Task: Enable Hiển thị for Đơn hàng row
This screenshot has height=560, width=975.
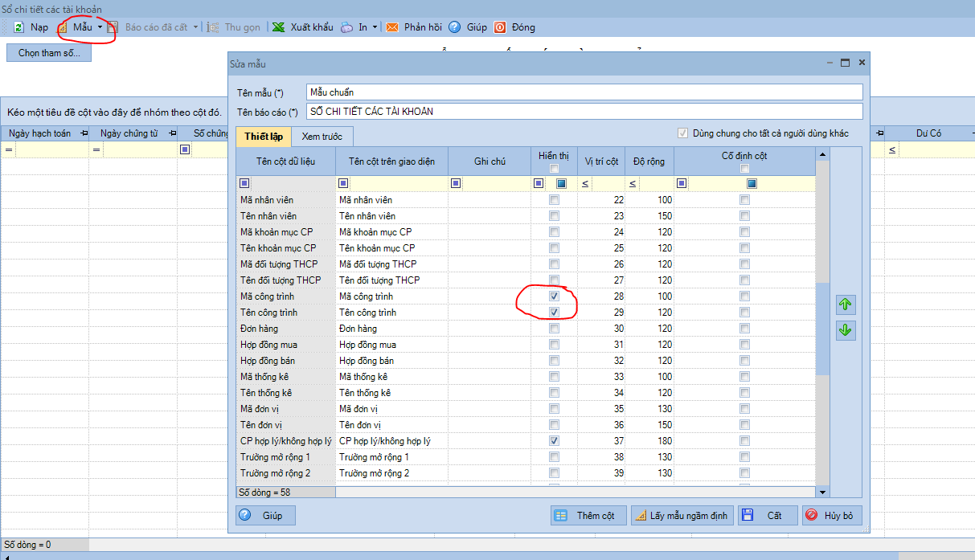Action: (x=554, y=329)
